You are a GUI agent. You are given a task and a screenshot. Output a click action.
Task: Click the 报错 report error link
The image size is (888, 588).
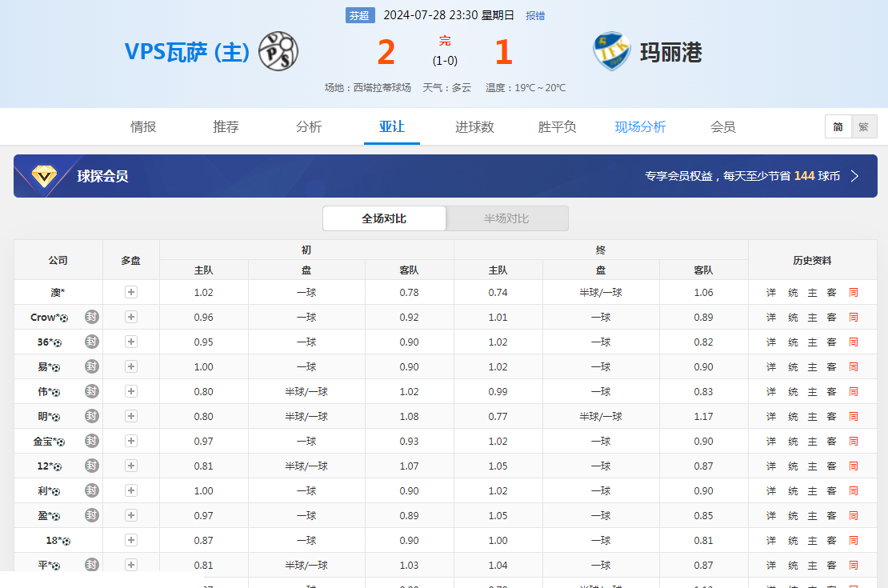click(x=535, y=15)
